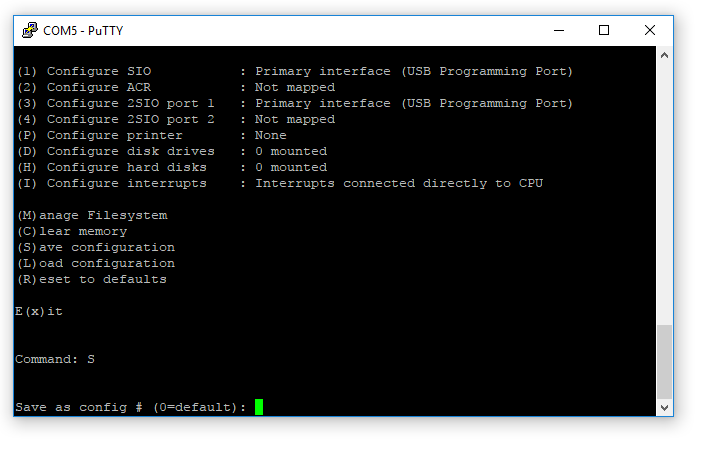Click the printer "None" value

tap(271, 136)
